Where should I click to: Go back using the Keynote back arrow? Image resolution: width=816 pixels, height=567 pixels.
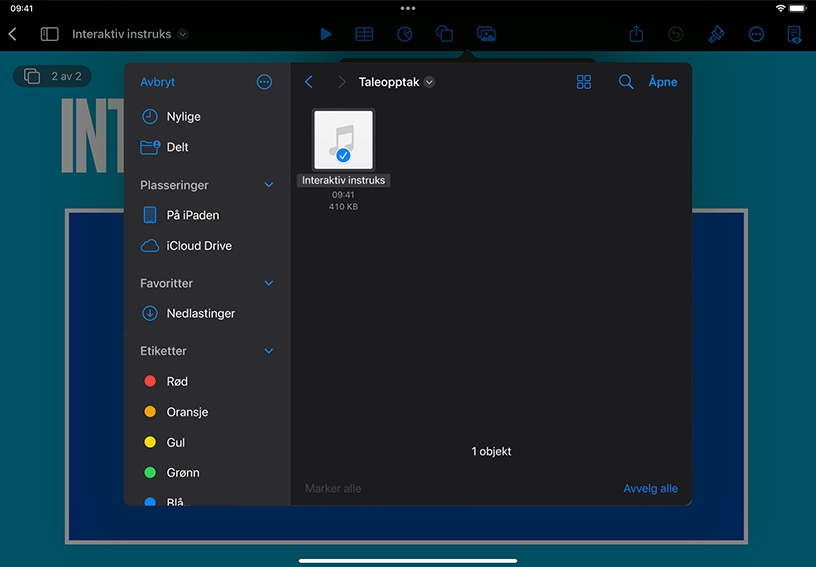13,34
